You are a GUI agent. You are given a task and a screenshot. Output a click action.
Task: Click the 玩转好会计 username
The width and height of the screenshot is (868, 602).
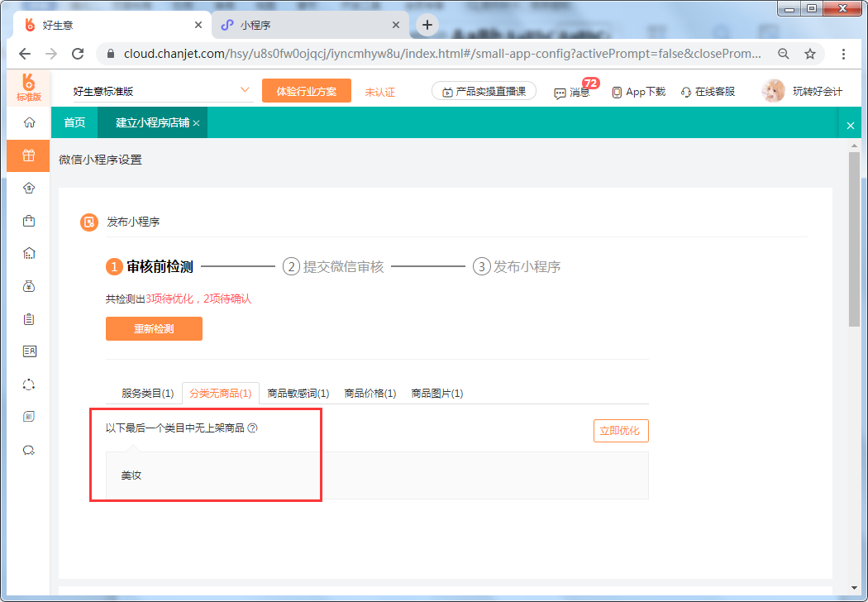click(818, 92)
